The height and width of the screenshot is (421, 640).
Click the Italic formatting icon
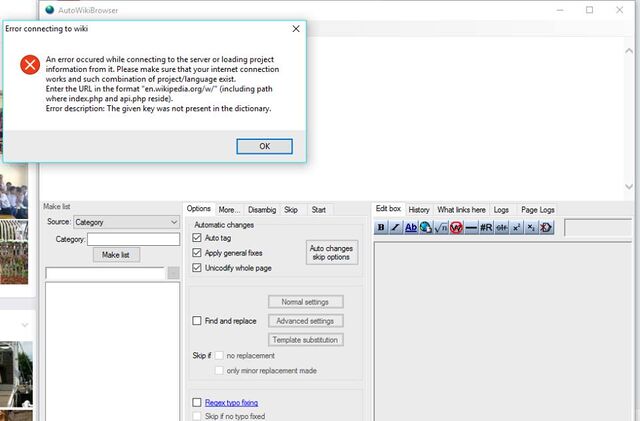pyautogui.click(x=395, y=227)
